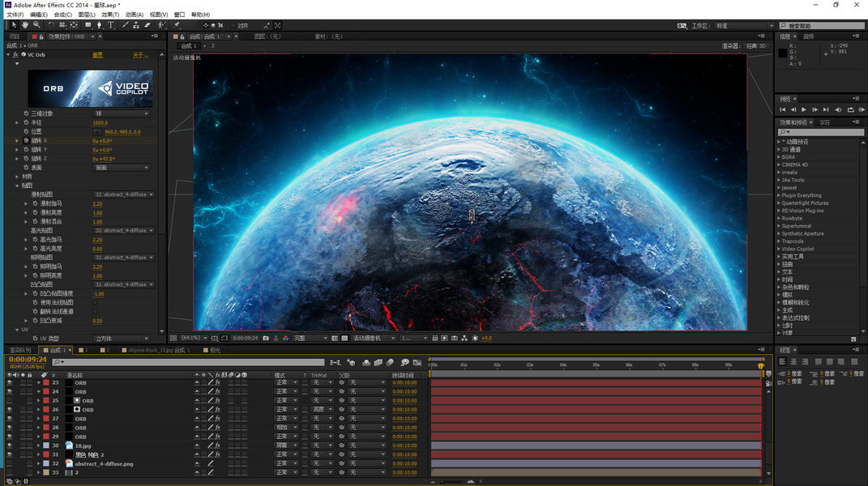Viewport: 868px width, 486px height.
Task: Jump to first frame in preview panel
Action: pos(783,110)
